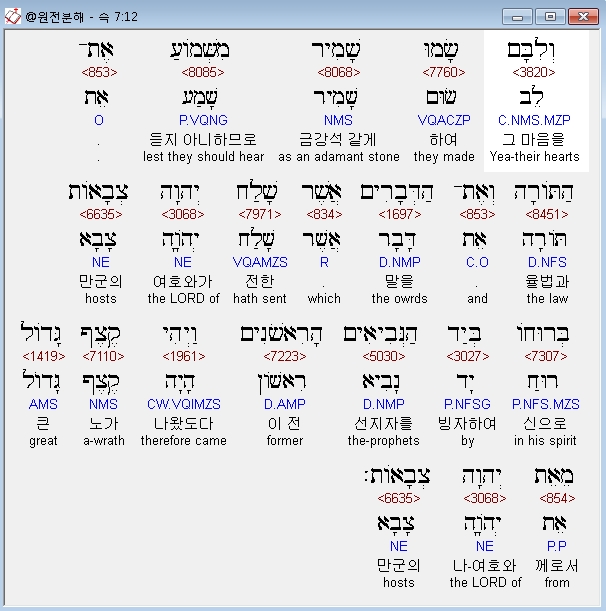
Task: Select the gloss 'a-wrath'
Action: click(104, 440)
